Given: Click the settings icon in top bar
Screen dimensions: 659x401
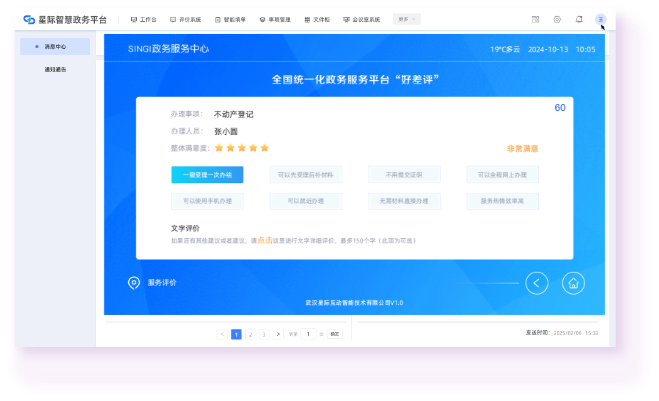Looking at the screenshot, I should (557, 19).
